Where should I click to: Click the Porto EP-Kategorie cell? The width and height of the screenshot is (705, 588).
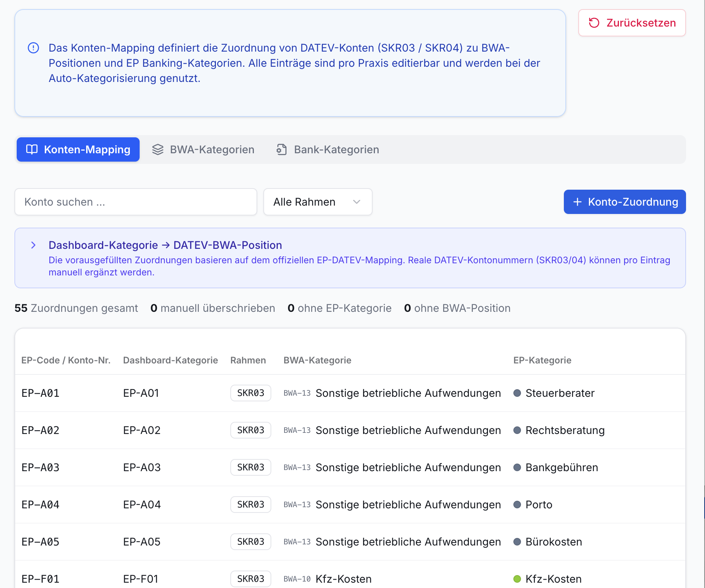[533, 505]
